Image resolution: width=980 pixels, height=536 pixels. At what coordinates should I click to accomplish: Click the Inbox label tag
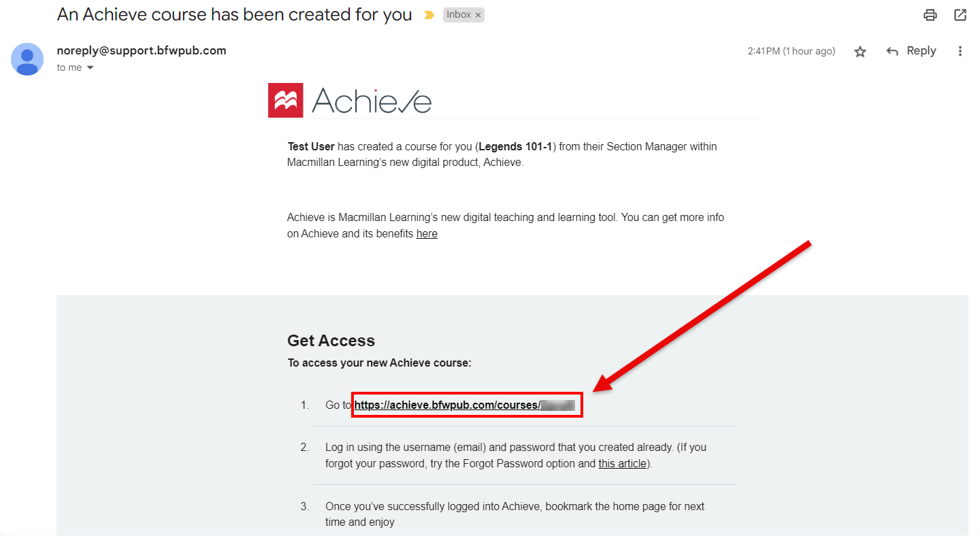coord(459,15)
